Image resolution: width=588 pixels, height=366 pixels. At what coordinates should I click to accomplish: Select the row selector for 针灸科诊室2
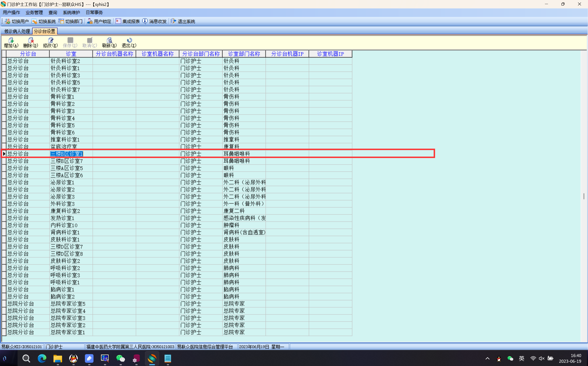[4, 61]
